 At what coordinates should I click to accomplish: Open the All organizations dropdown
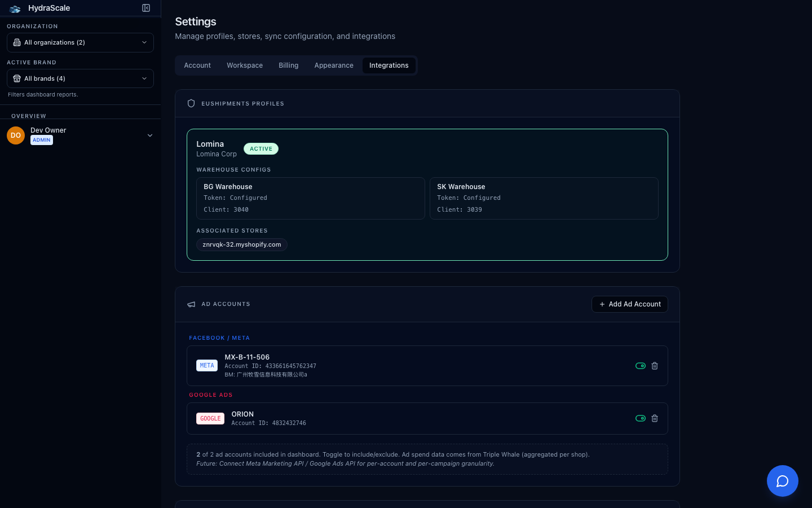[x=80, y=42]
